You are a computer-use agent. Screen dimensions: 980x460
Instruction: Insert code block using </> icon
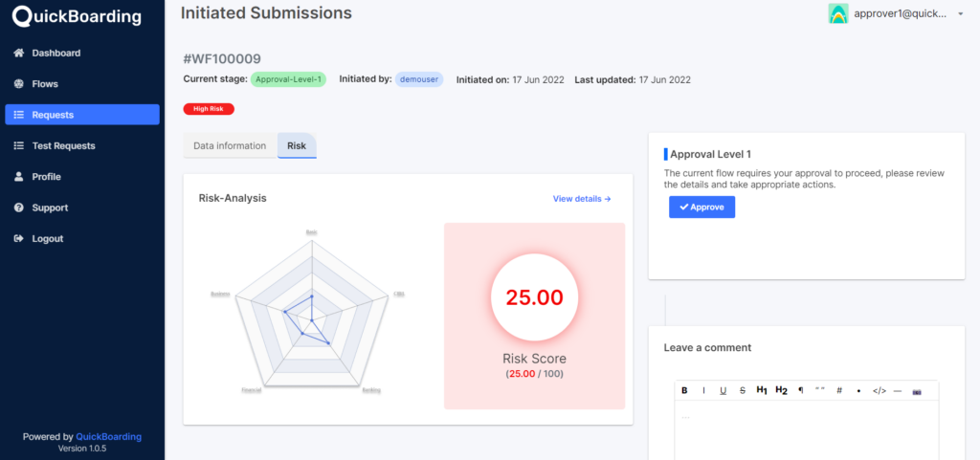click(x=880, y=390)
